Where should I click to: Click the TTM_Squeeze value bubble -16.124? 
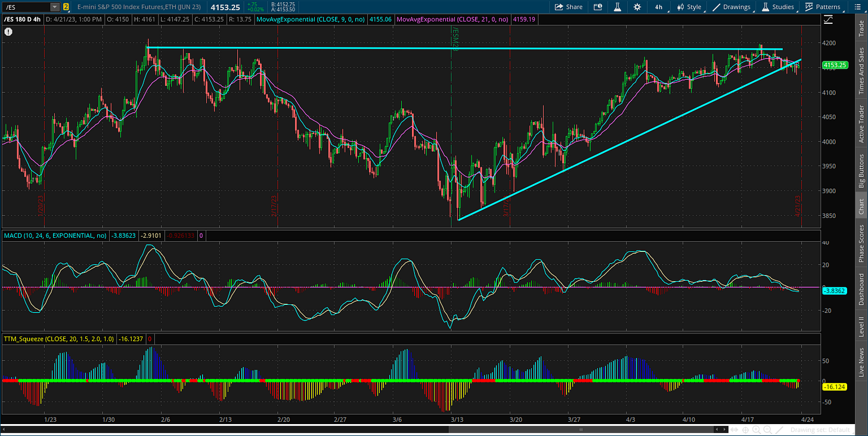(x=834, y=387)
